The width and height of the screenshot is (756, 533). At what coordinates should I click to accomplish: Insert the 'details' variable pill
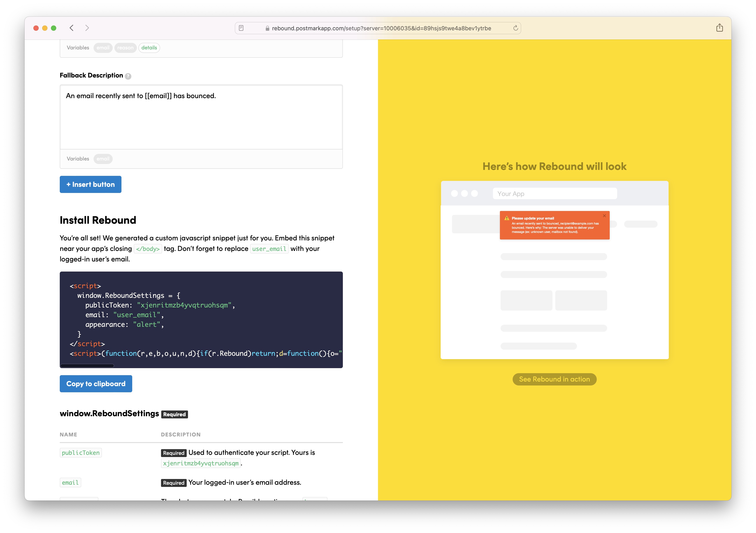click(149, 48)
